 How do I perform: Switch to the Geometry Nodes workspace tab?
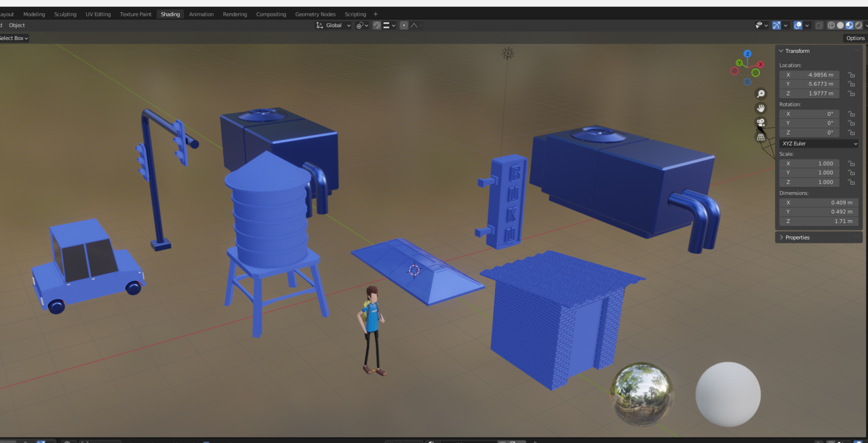click(x=315, y=14)
